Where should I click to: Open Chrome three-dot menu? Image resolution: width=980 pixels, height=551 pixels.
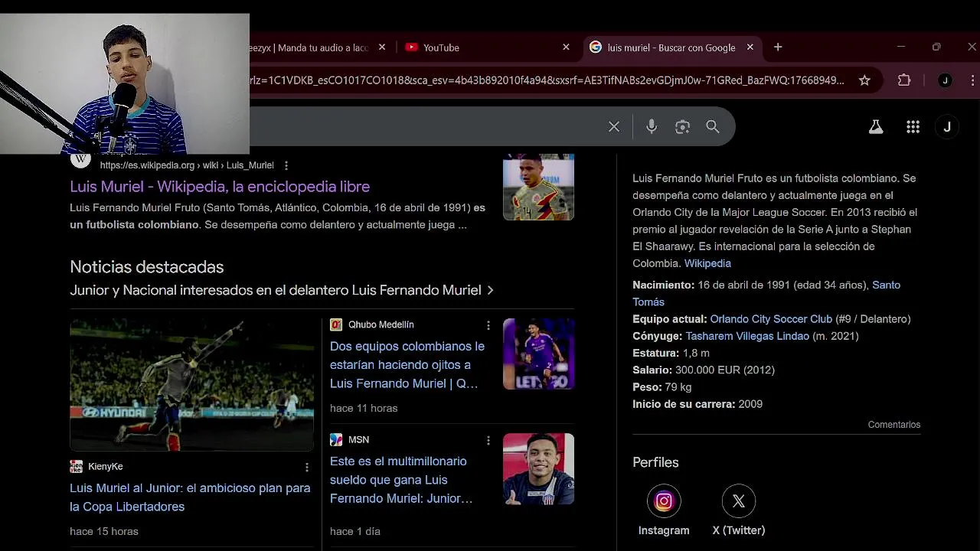(x=972, y=80)
